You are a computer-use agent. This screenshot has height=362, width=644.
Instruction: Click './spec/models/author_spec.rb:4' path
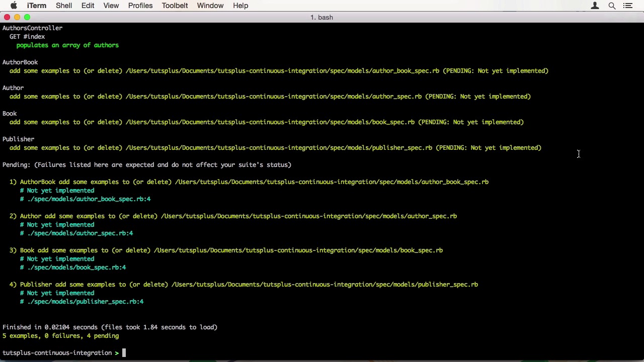coord(80,233)
